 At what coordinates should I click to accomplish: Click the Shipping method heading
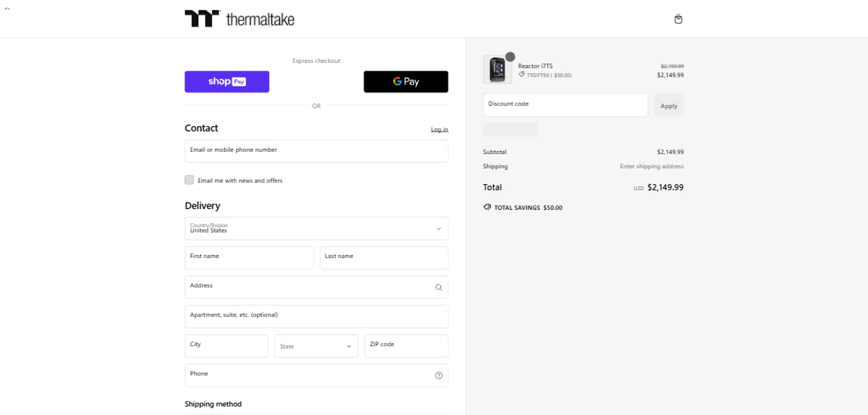[x=213, y=404]
